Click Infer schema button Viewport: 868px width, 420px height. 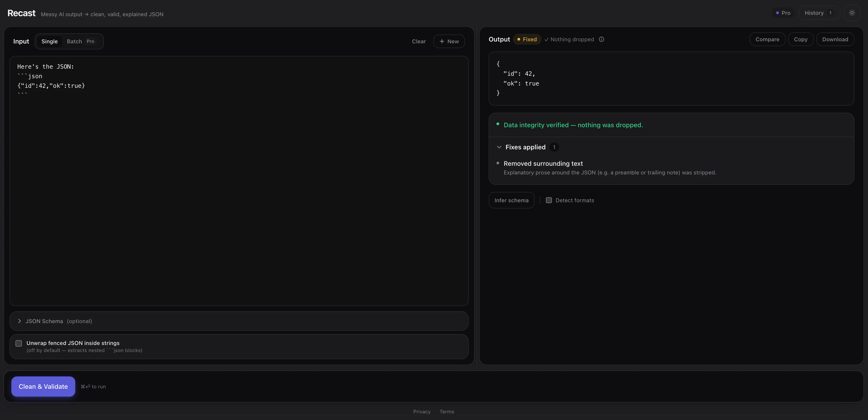tap(511, 200)
